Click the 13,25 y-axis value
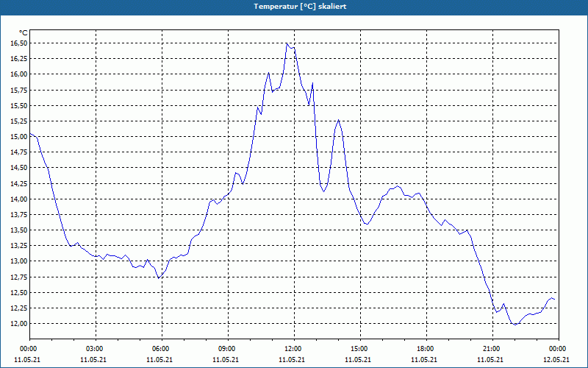 19,246
